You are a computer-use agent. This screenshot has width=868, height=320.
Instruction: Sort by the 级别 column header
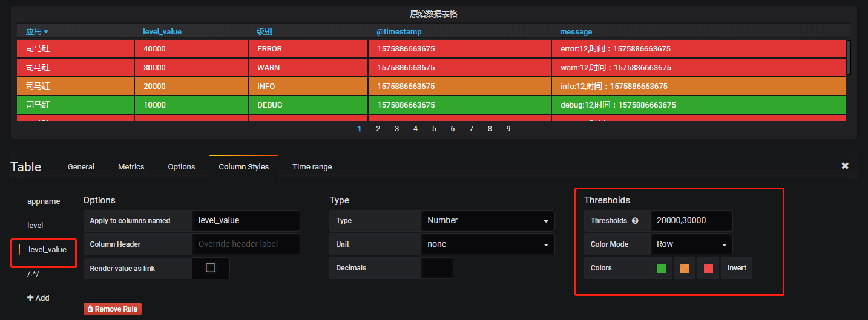click(265, 31)
